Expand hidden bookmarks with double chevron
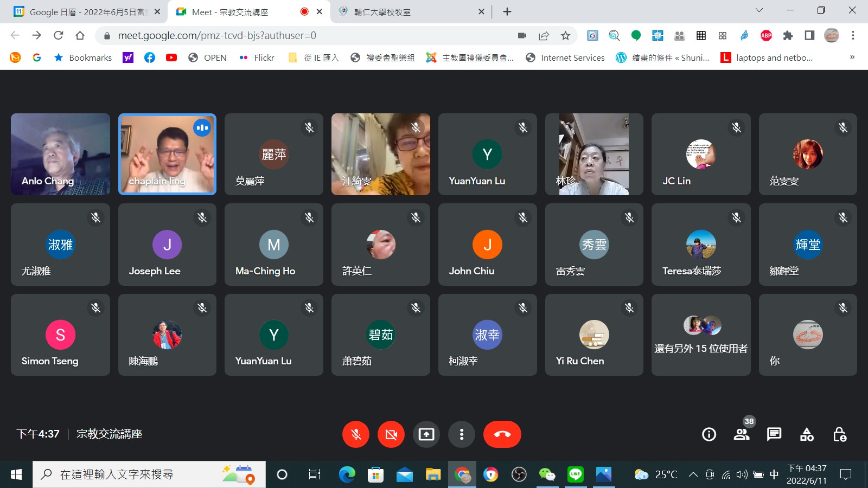The image size is (868, 488). [x=852, y=57]
